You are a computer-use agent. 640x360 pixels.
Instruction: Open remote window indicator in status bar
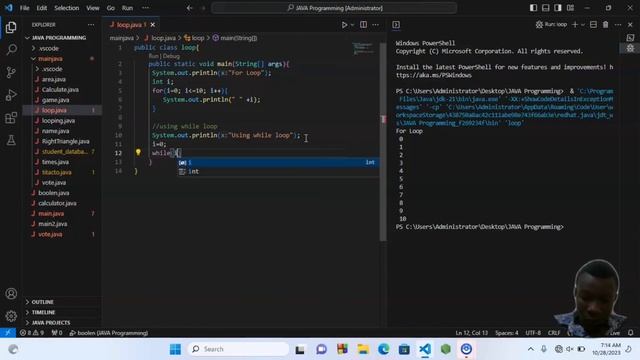click(8, 333)
